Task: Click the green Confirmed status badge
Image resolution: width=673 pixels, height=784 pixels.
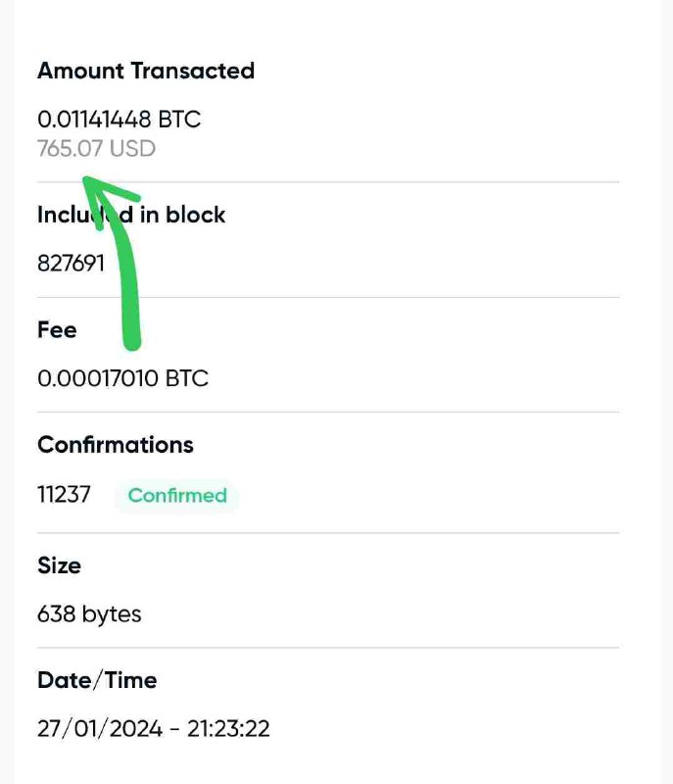Action: [x=177, y=496]
